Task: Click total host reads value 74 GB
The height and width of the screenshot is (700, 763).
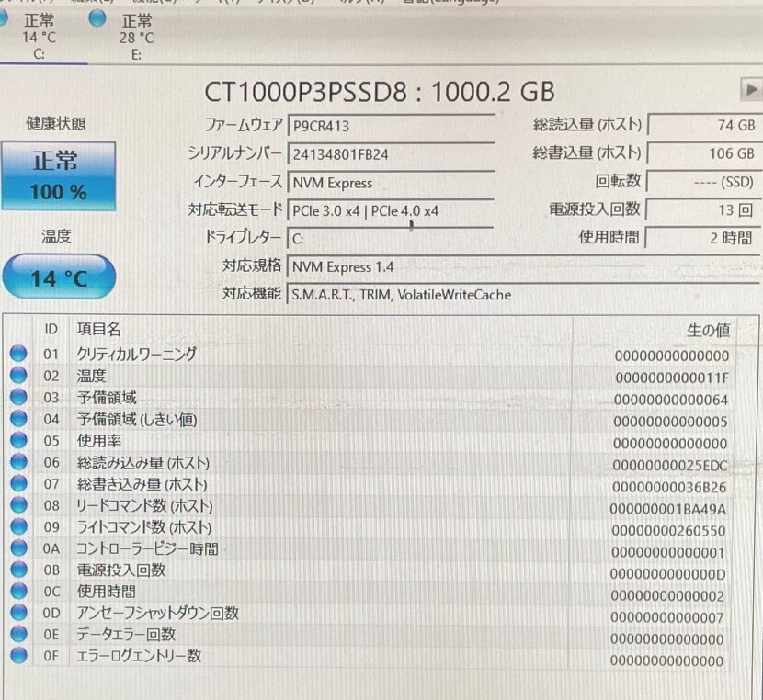Action: coord(703,126)
